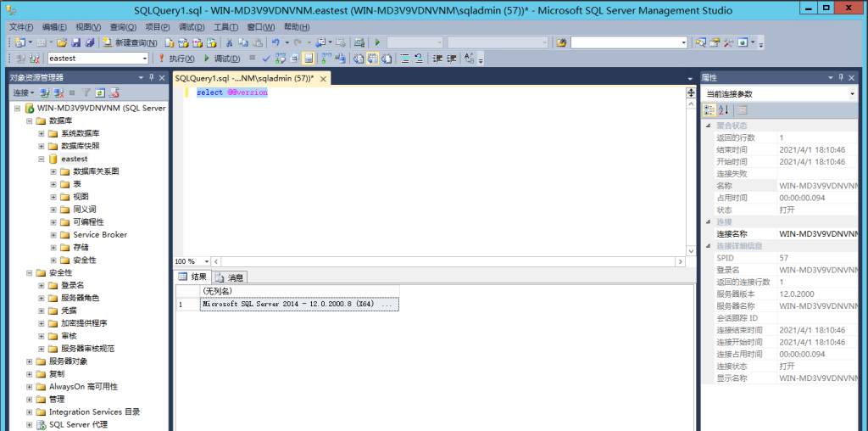
Task: Click the result cell Microsoft SQL Server 2014
Action: 299,304
